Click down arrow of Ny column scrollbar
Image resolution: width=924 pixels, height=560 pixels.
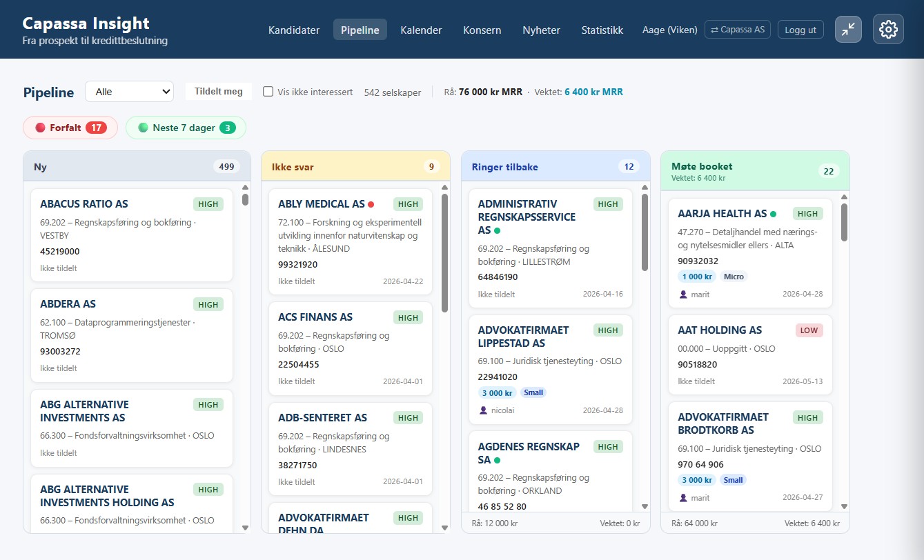click(x=245, y=528)
